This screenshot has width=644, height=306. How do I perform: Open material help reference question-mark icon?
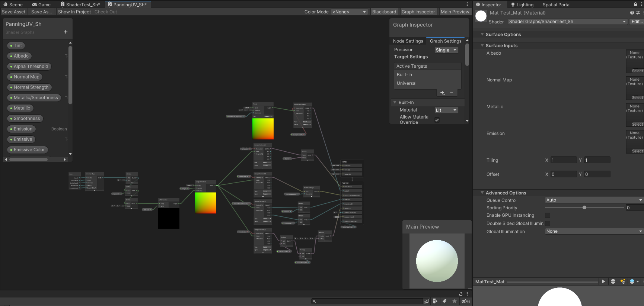tap(632, 13)
